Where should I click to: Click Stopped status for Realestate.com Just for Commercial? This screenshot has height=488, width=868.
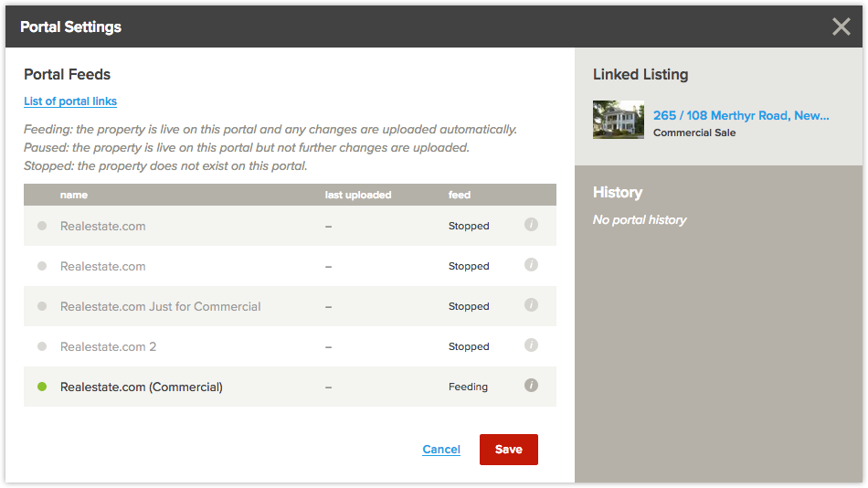pos(469,306)
